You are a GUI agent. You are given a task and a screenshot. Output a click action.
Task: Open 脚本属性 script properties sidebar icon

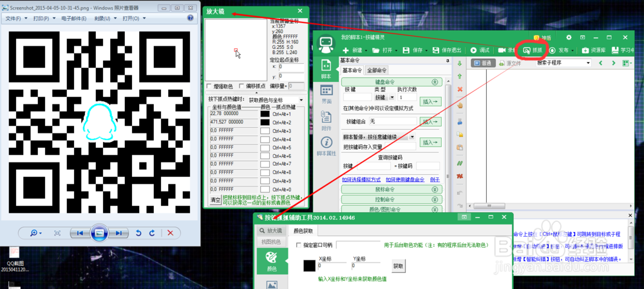326,146
